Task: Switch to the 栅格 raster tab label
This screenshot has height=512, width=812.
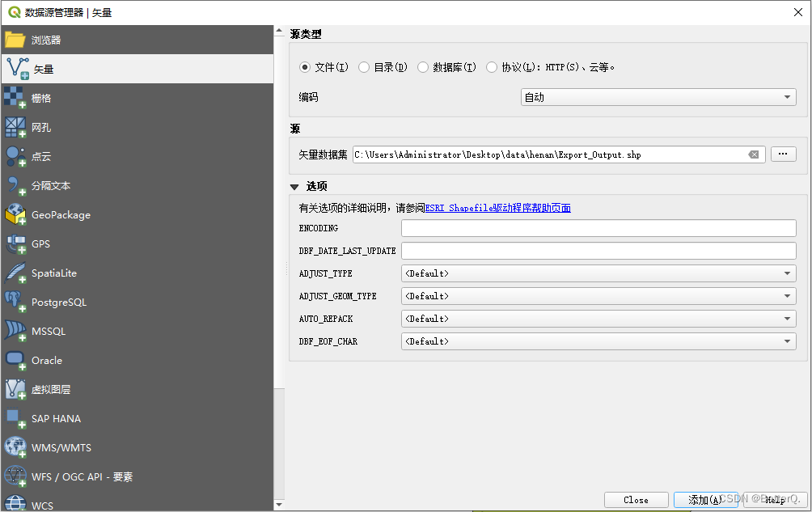Action: (x=41, y=99)
